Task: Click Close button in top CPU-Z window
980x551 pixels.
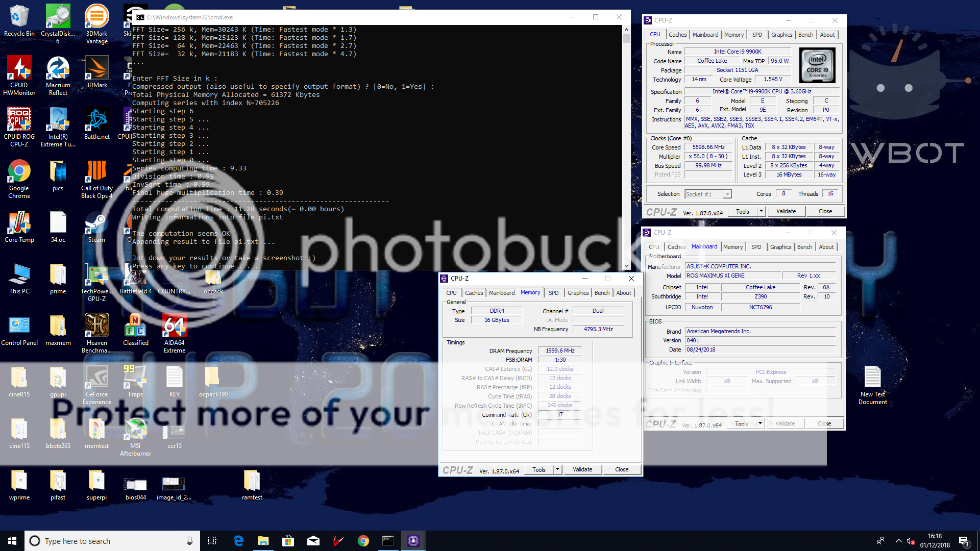Action: tap(825, 211)
